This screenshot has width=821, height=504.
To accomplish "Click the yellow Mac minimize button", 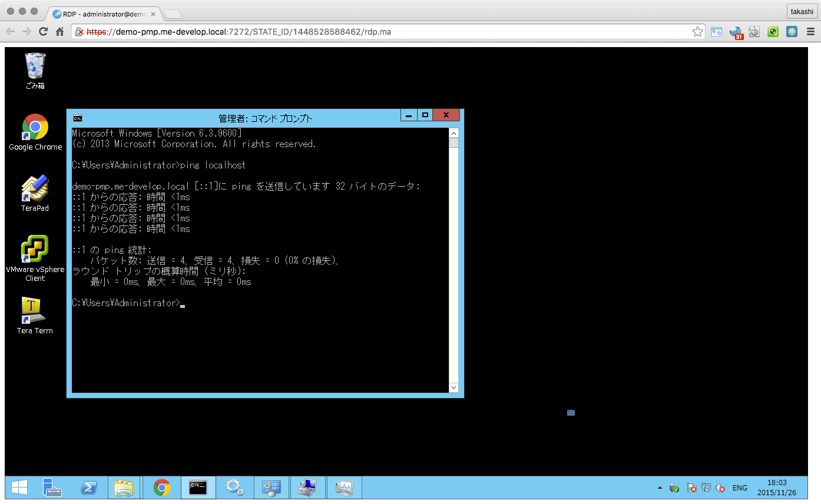I will pos(22,11).
